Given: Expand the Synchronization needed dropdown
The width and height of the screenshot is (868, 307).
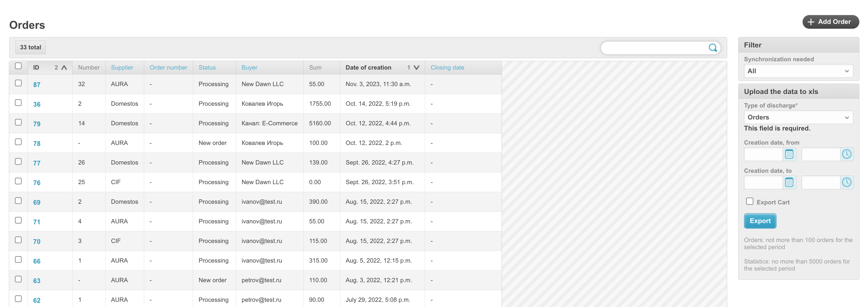Looking at the screenshot, I should (798, 71).
